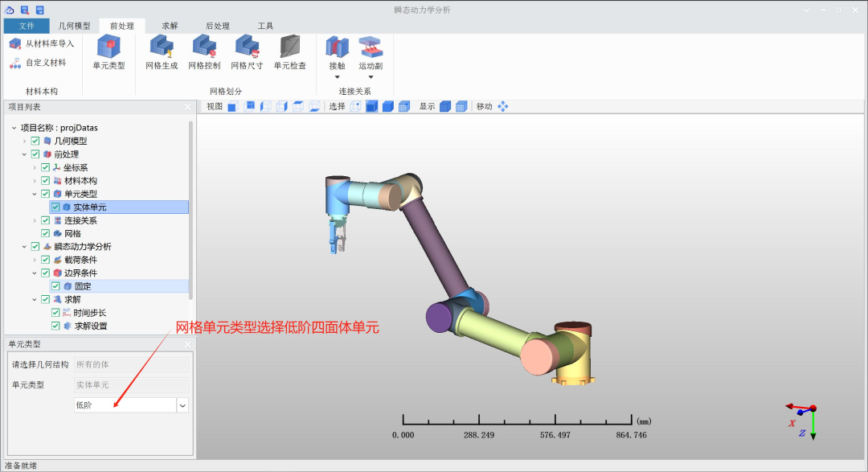Image resolution: width=868 pixels, height=472 pixels.
Task: Select the 求解 tree item label
Action: tap(72, 300)
